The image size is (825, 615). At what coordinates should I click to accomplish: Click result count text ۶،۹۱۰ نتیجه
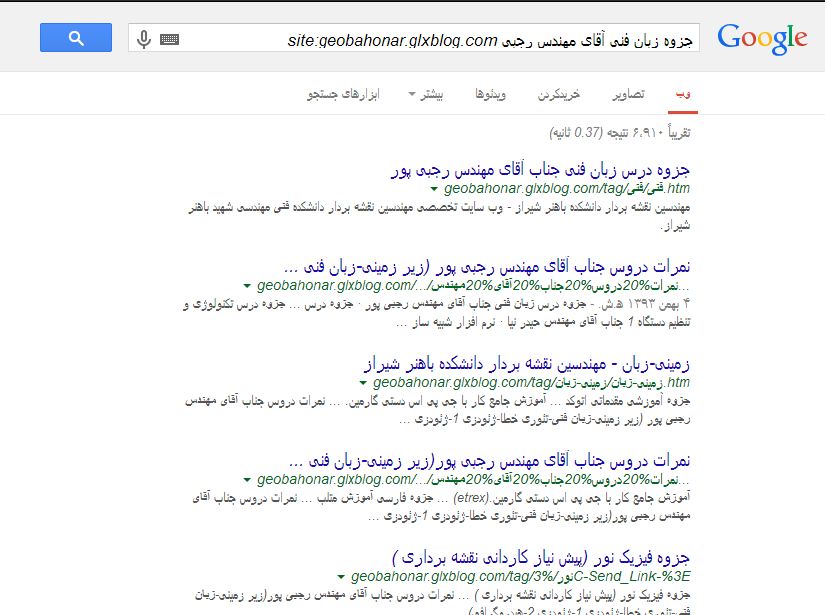[620, 133]
